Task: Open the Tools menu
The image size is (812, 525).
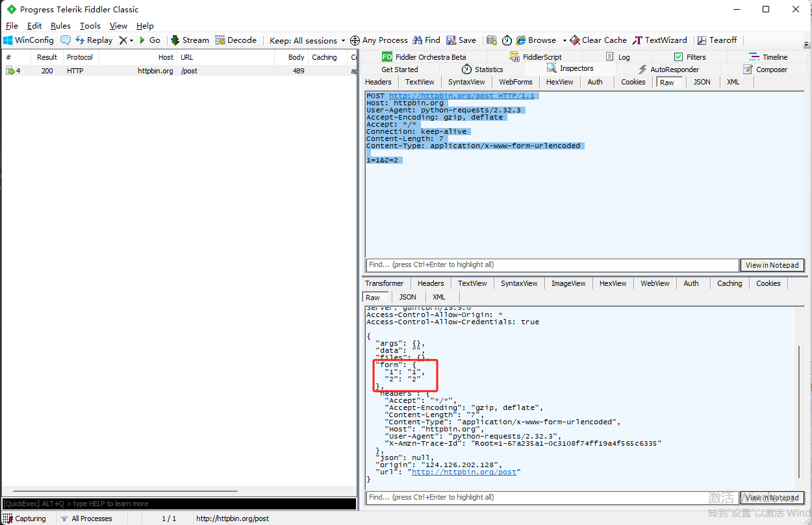Action: (90, 26)
